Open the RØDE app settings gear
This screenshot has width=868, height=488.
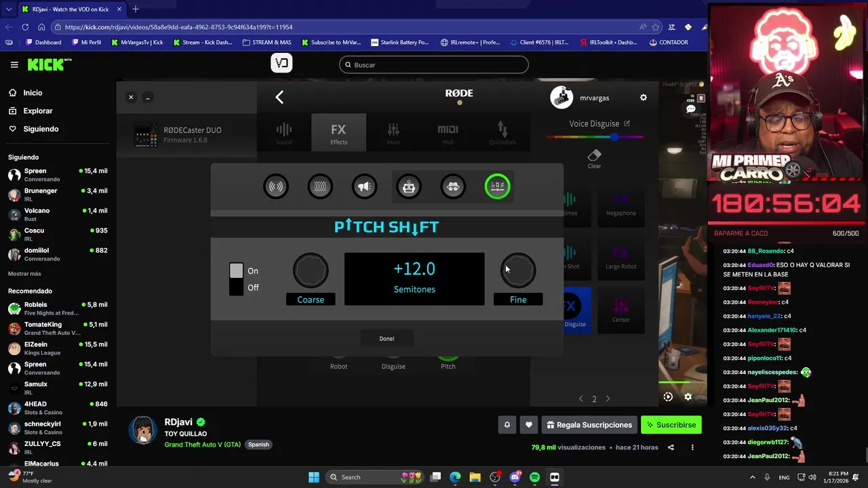click(x=644, y=98)
